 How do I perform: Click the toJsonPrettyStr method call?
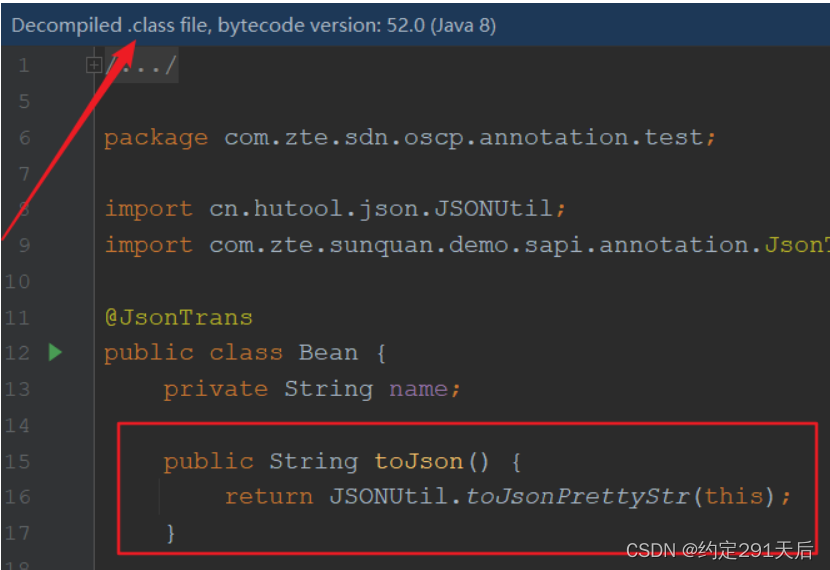click(x=578, y=497)
